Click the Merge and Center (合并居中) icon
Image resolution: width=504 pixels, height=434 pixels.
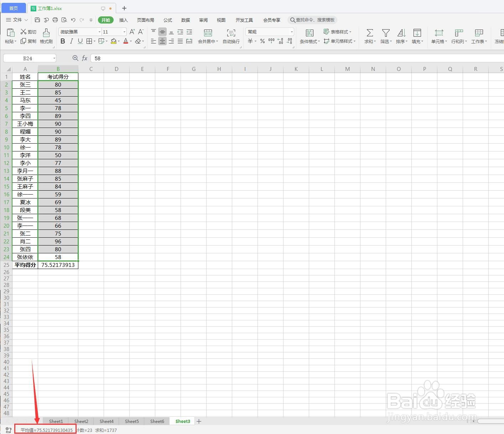(x=208, y=33)
